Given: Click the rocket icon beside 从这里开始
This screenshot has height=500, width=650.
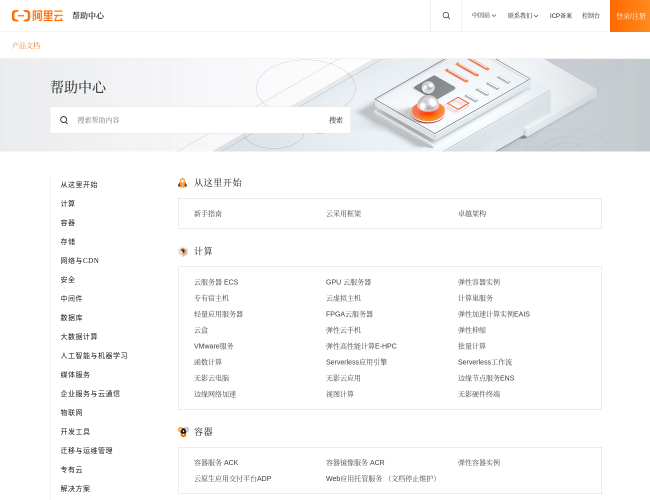Looking at the screenshot, I should 182,183.
